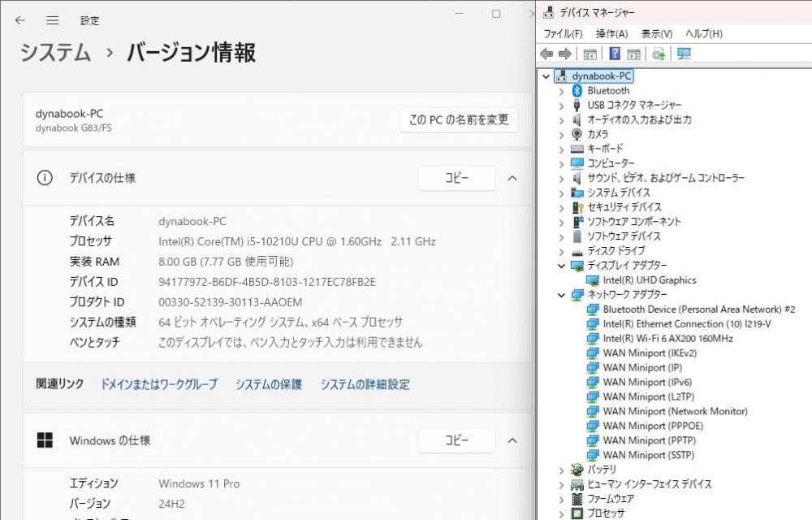This screenshot has width=812, height=520.
Task: Click the Intel(R) Wi-Fi 6 AX200 adapter icon
Action: [x=593, y=339]
